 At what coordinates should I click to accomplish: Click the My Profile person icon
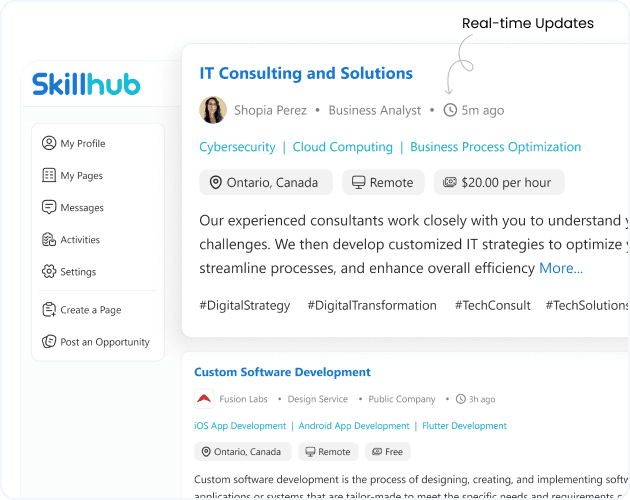[49, 143]
